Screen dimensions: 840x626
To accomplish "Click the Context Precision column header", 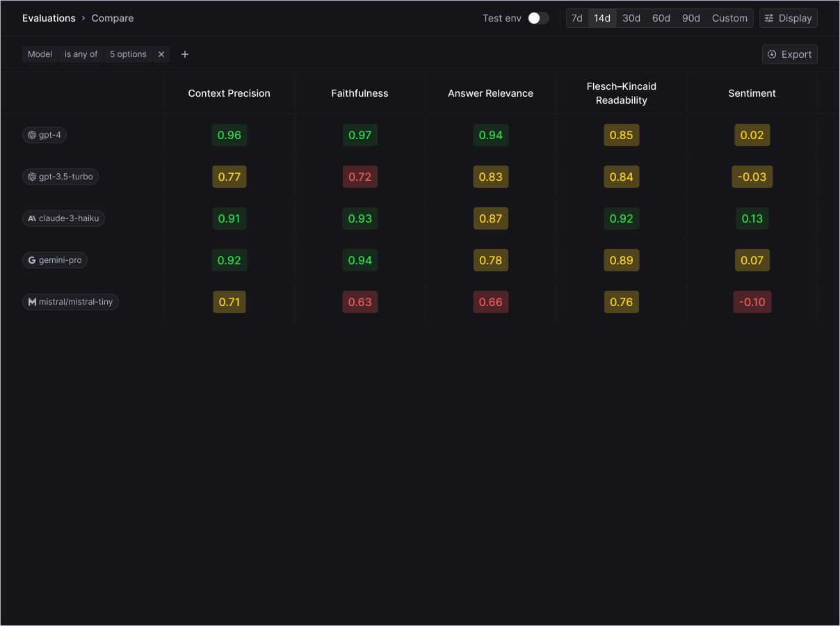I will (229, 93).
